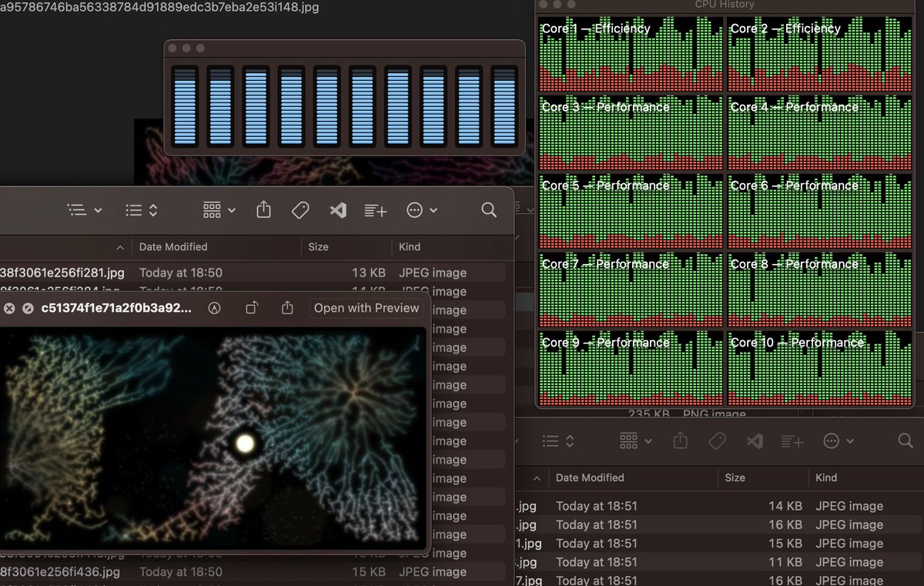Click Open with Preview button

(367, 308)
